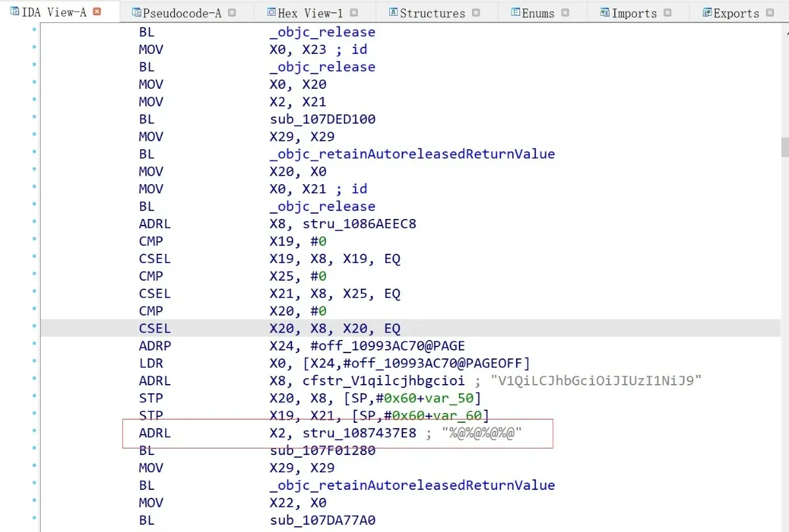The width and height of the screenshot is (789, 532).
Task: Click the X0, X23 ; id operands
Action: point(318,49)
